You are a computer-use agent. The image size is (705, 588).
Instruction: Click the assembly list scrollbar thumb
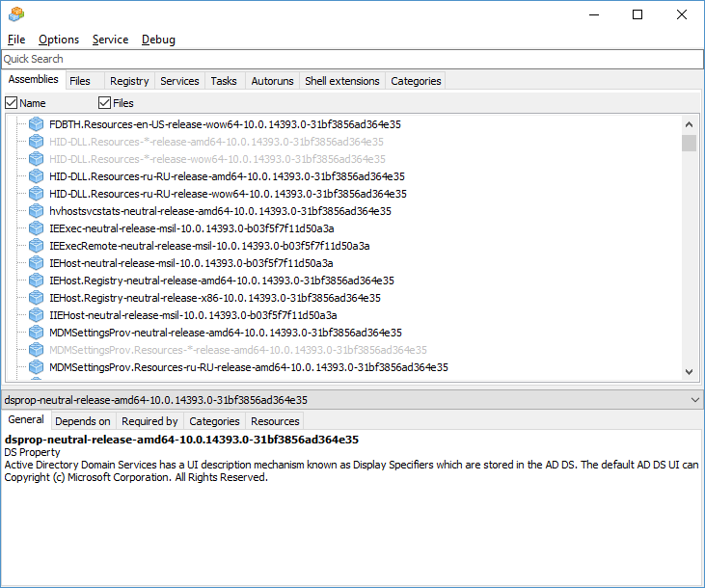(x=689, y=143)
